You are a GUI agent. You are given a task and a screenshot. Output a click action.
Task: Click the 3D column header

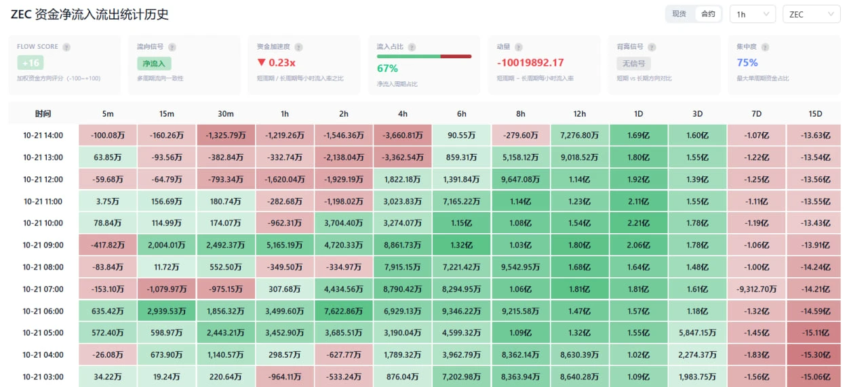(698, 113)
